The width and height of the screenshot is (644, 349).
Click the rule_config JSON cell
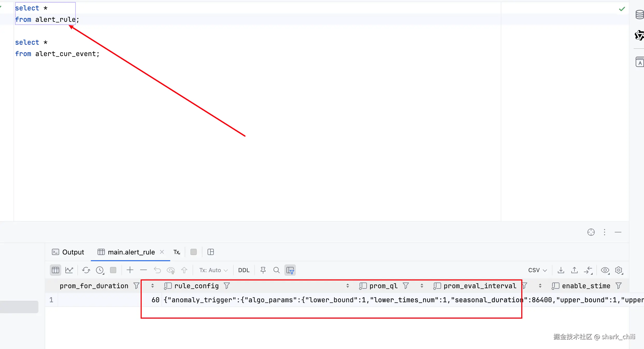(259, 300)
